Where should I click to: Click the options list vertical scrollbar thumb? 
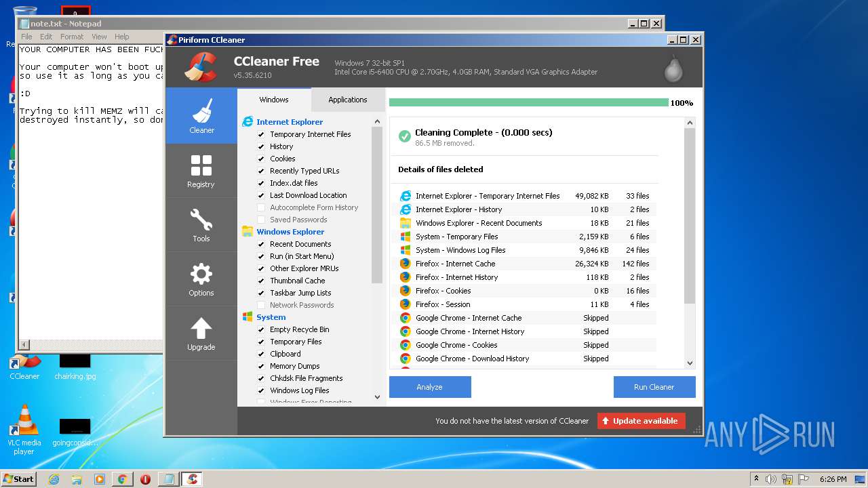tap(377, 205)
